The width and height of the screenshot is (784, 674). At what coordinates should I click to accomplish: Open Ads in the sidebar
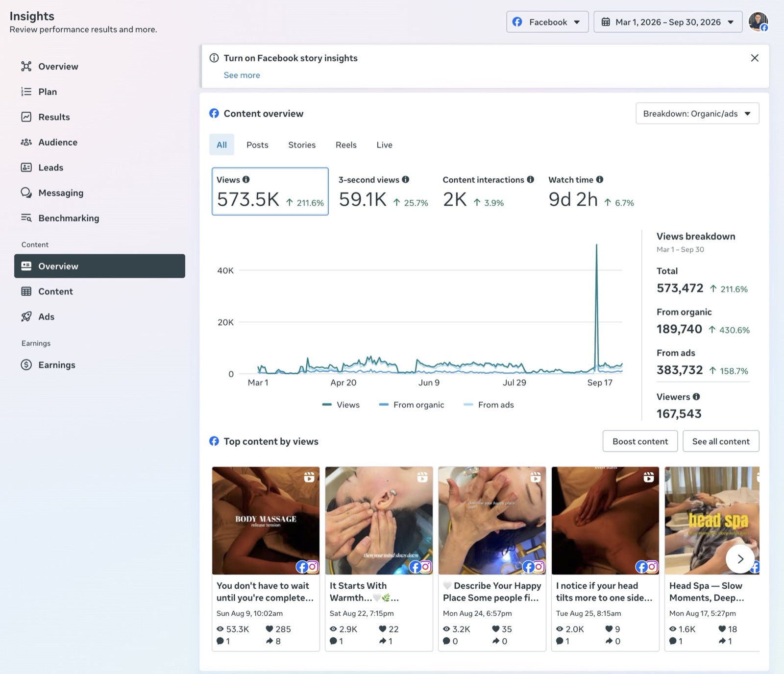coord(38,316)
